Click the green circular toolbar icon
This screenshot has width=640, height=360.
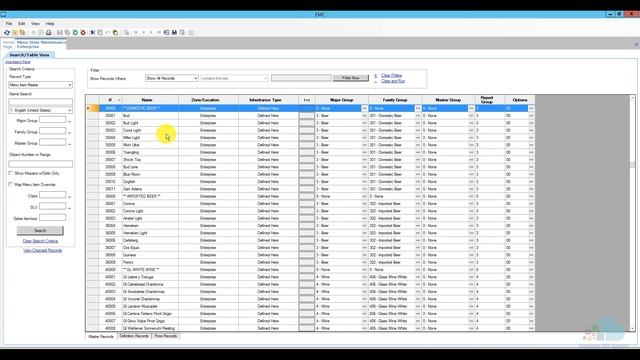(x=75, y=32)
